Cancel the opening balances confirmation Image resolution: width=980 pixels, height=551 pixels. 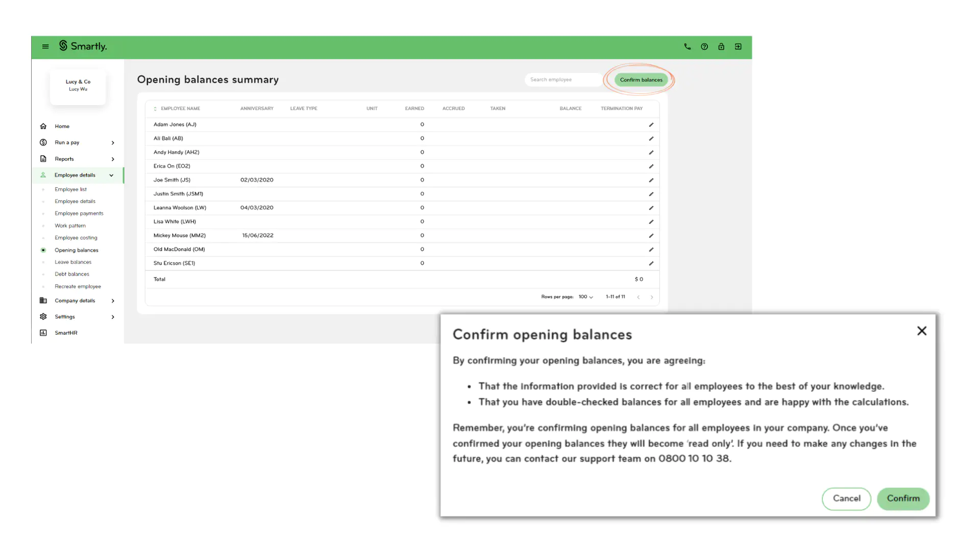pyautogui.click(x=847, y=498)
